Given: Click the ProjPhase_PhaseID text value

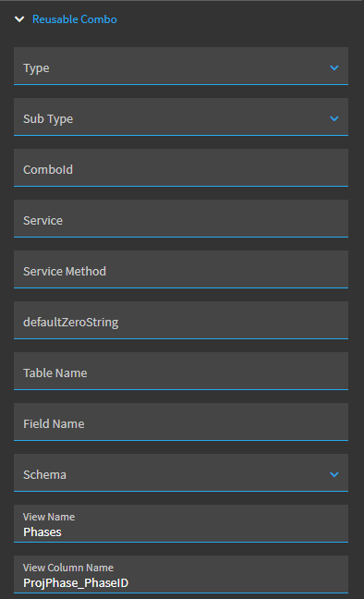Looking at the screenshot, I should coord(76,583).
